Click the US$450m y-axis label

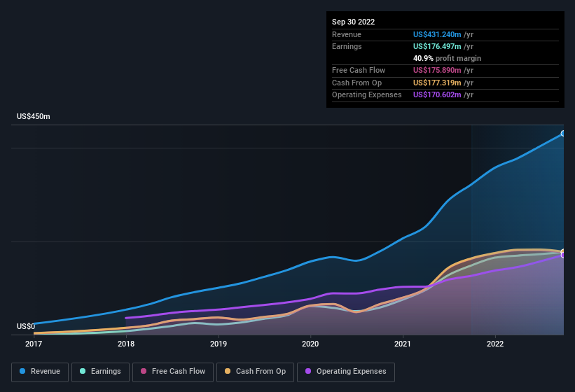[x=34, y=116]
